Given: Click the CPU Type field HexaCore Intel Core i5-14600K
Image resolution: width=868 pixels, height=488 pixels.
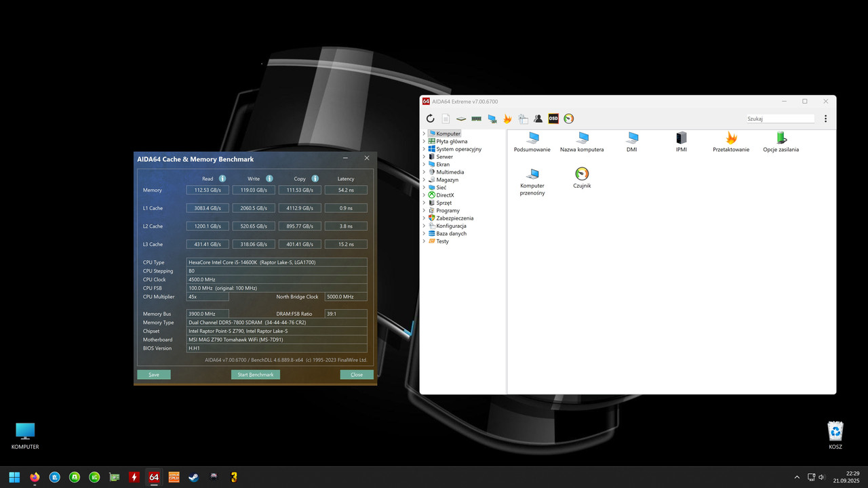Looking at the screenshot, I should 277,262.
